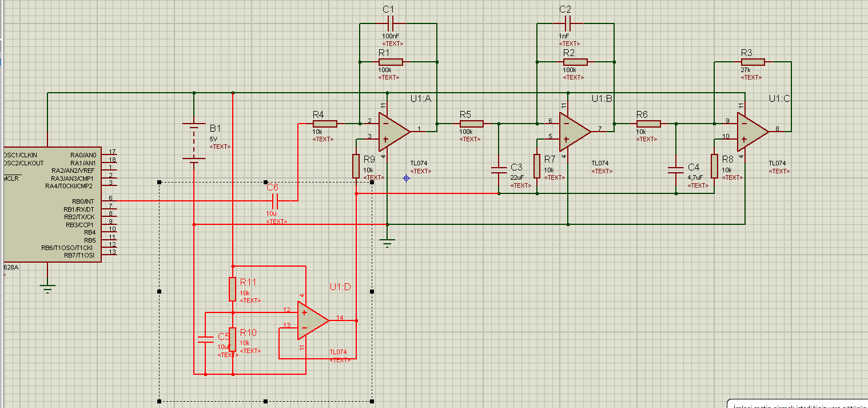Click the RA4/T0CKI/CMP2 pin label

click(69, 185)
